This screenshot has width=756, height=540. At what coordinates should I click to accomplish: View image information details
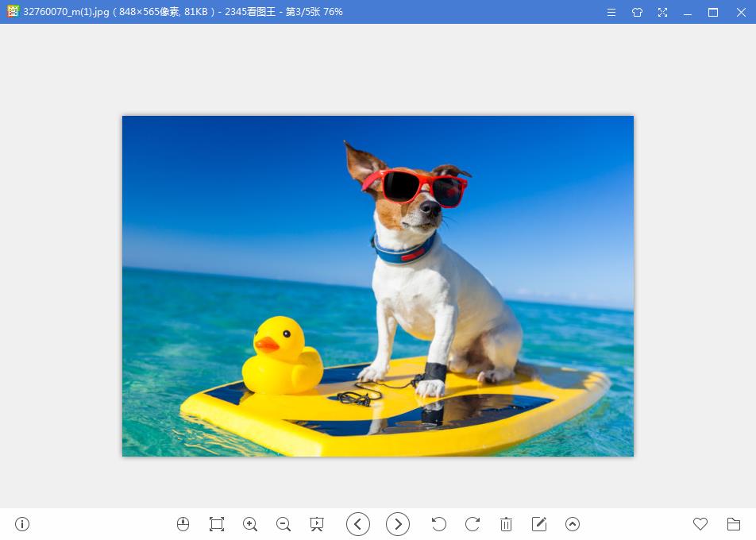21,524
